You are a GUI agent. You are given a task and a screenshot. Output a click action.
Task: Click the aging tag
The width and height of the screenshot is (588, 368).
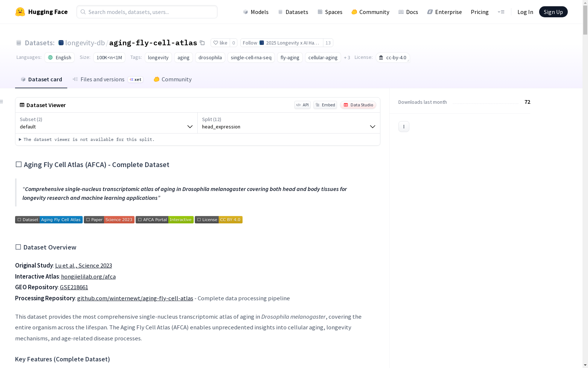click(183, 57)
